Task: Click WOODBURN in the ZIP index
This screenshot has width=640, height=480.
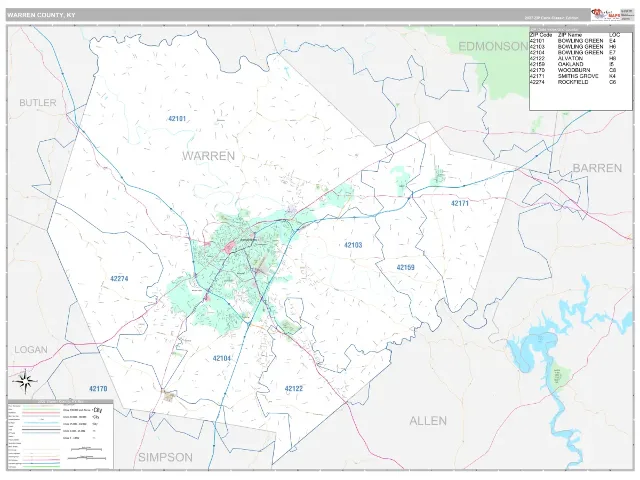Action: [x=573, y=70]
